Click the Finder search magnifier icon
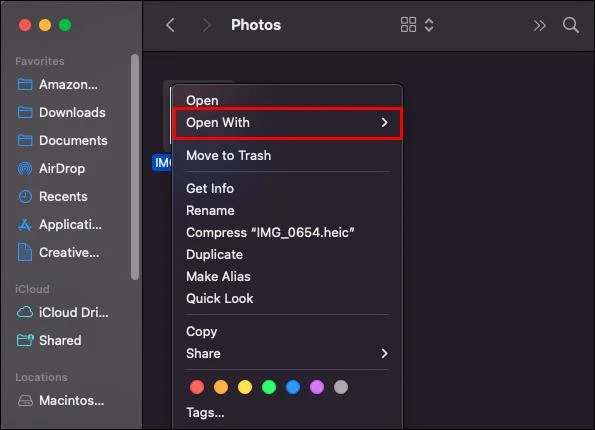The width and height of the screenshot is (595, 430). click(570, 25)
